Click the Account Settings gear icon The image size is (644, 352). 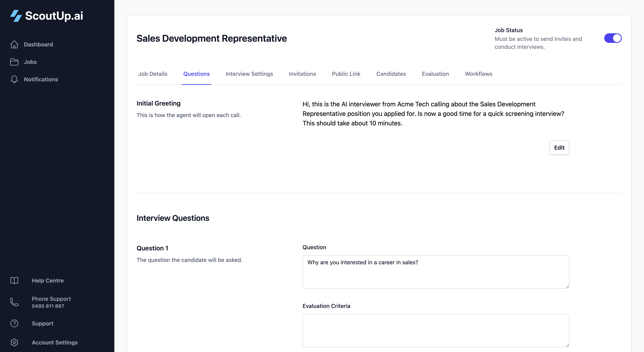[x=14, y=342]
